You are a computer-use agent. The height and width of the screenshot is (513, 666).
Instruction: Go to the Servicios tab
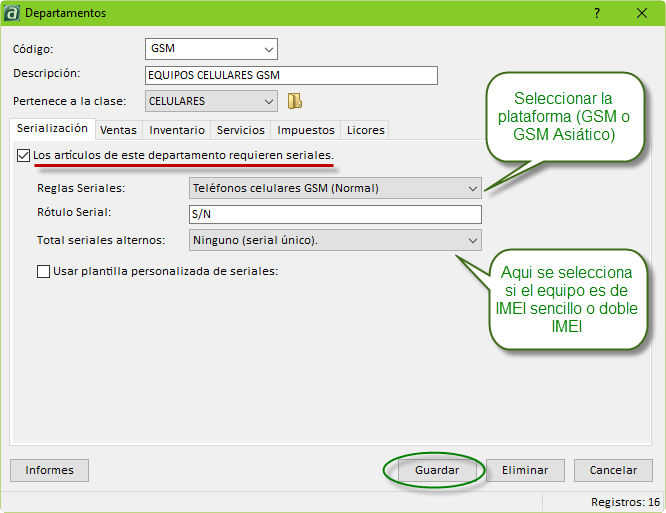(240, 130)
